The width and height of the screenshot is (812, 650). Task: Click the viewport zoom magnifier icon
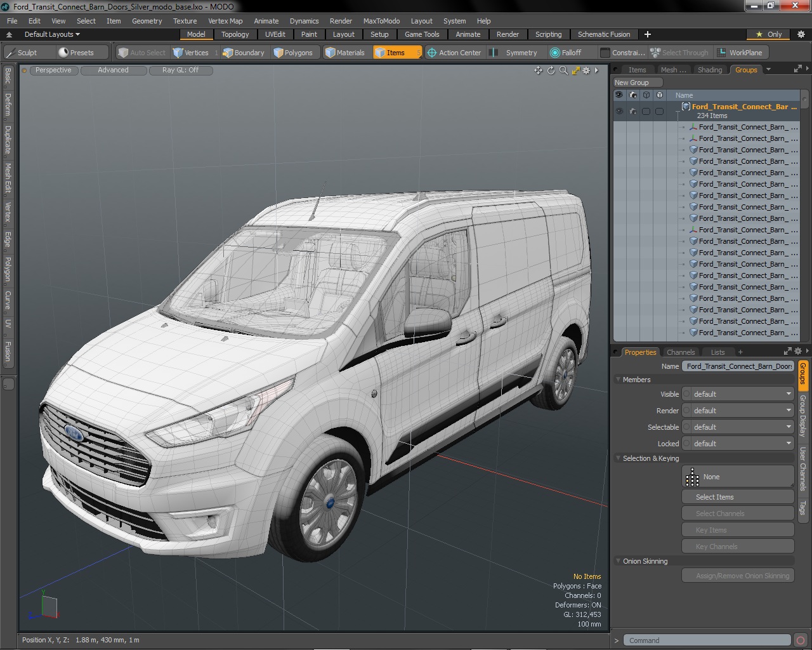point(563,70)
